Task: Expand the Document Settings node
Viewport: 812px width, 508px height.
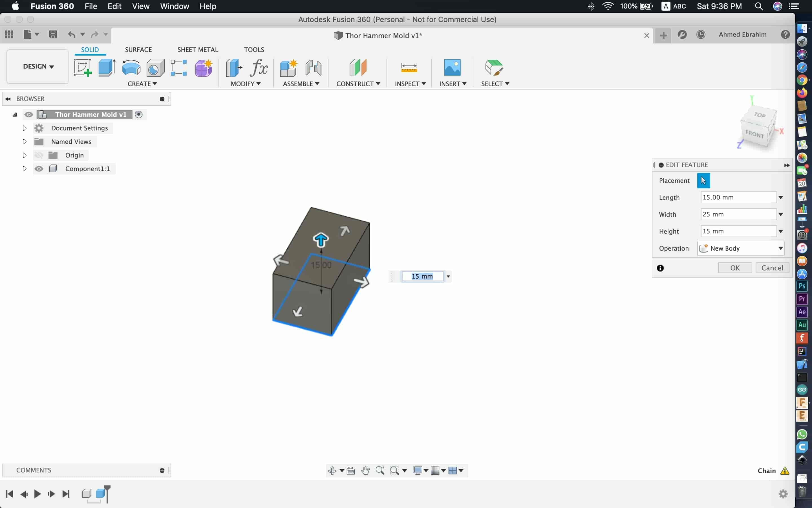Action: pos(25,128)
